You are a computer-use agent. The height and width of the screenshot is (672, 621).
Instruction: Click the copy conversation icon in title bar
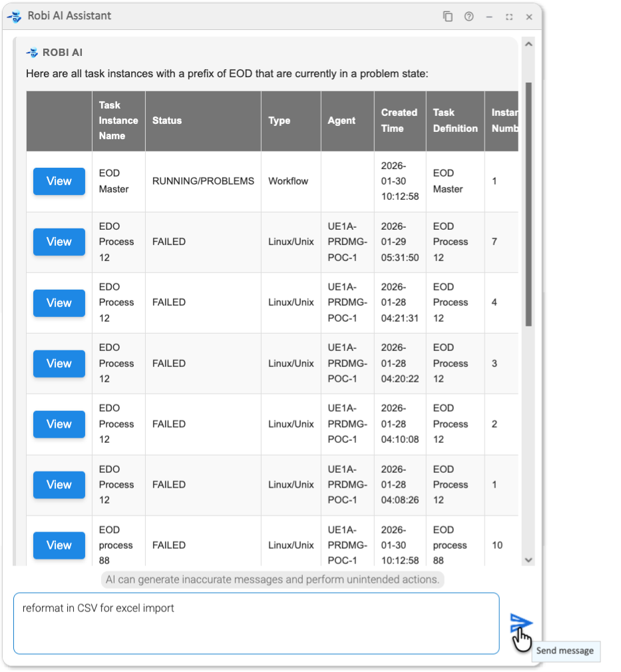(448, 17)
